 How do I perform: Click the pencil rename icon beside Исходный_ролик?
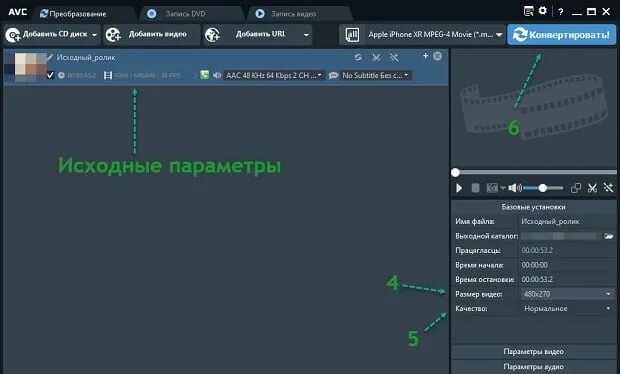[x=50, y=58]
